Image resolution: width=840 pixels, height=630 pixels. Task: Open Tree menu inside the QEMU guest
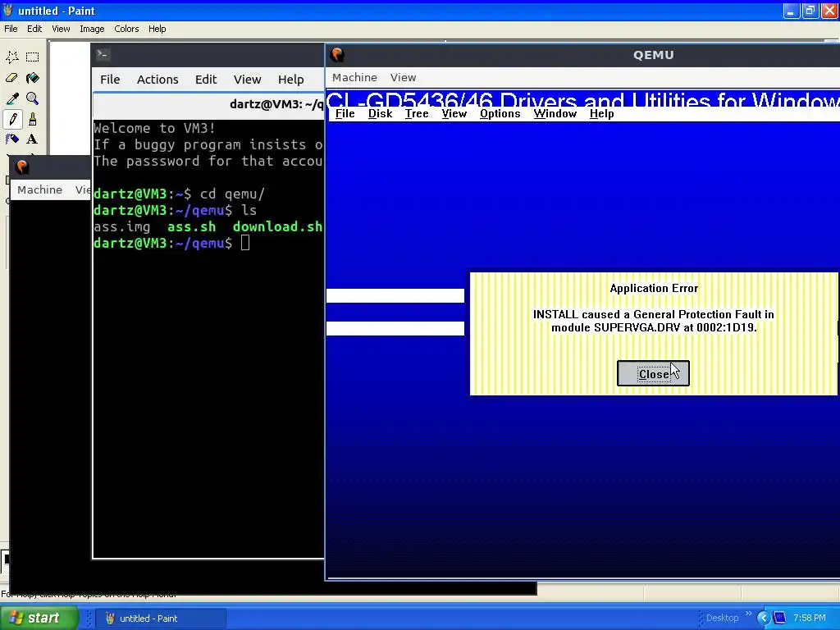[x=416, y=113]
